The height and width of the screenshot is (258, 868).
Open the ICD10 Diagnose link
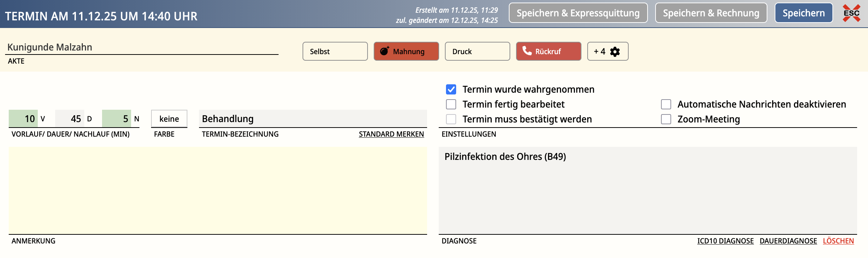point(725,241)
